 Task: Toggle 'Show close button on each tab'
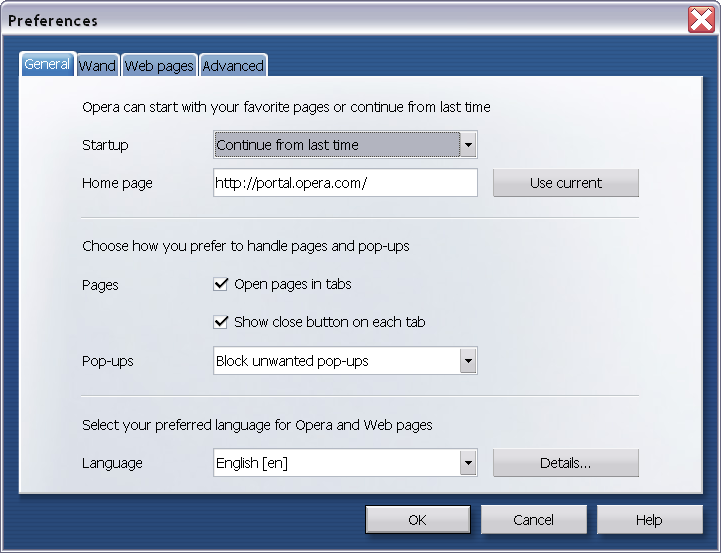click(x=222, y=322)
